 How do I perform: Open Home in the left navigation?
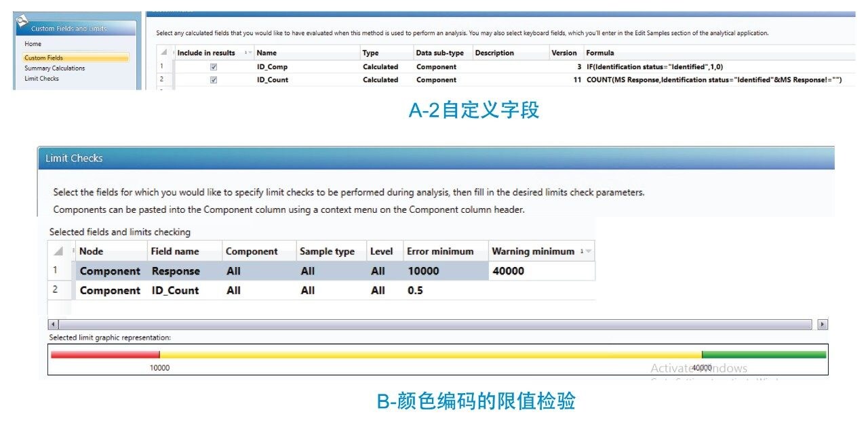[x=33, y=44]
